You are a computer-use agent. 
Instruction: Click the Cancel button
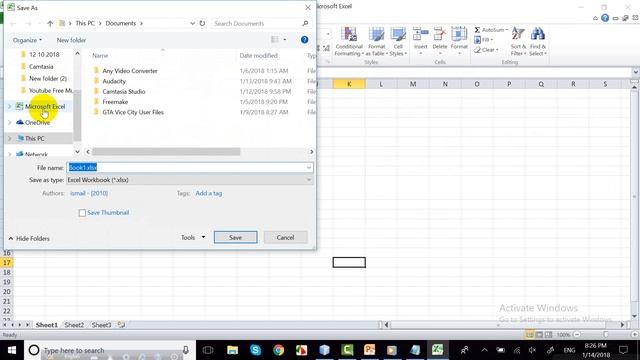[x=285, y=237]
